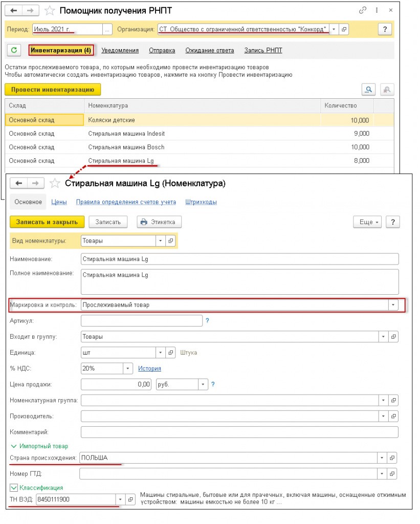The width and height of the screenshot is (420, 524).
Task: Focus the Комментарий input field
Action: (239, 432)
